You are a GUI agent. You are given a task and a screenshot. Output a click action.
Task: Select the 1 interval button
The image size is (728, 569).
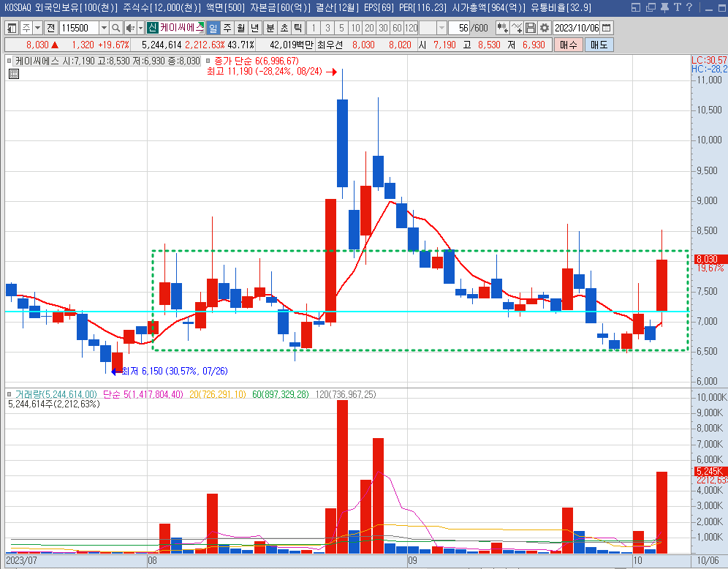[x=314, y=29]
